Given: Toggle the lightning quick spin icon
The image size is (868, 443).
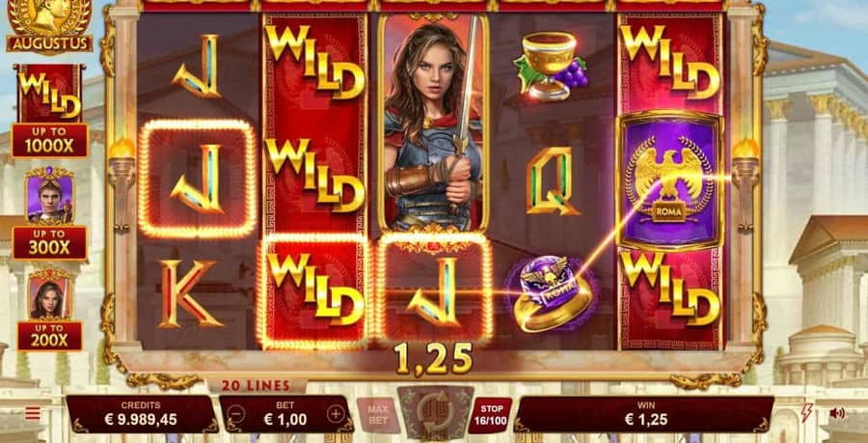Looking at the screenshot, I should 807,413.
